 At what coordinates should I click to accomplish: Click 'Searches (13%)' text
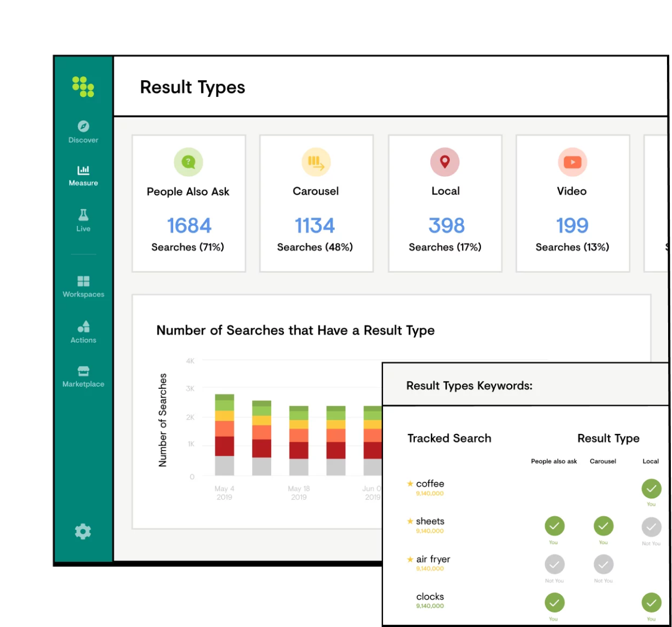572,247
